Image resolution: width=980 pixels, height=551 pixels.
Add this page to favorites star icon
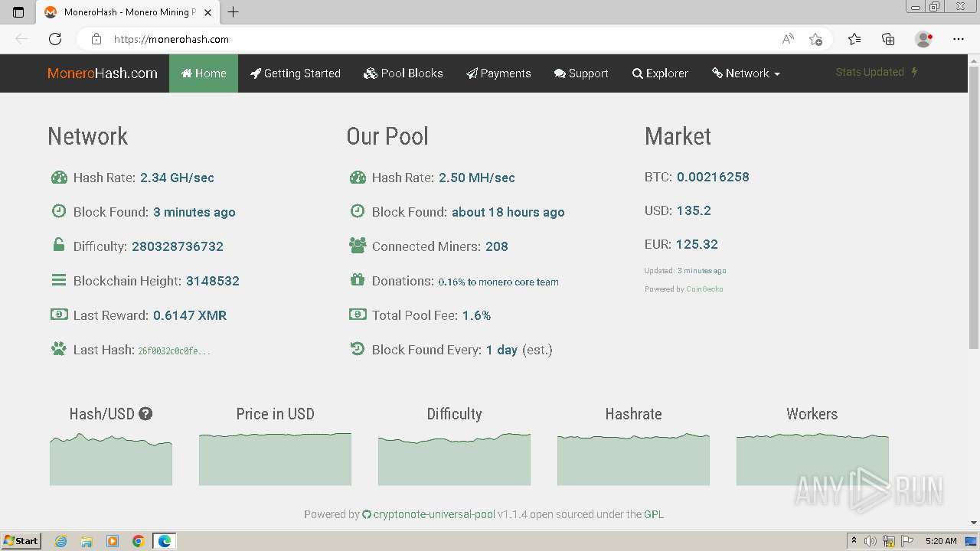[815, 39]
